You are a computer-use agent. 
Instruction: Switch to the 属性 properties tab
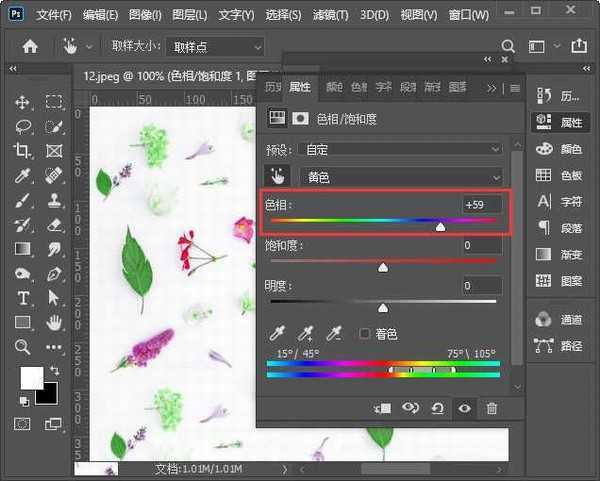[x=299, y=87]
